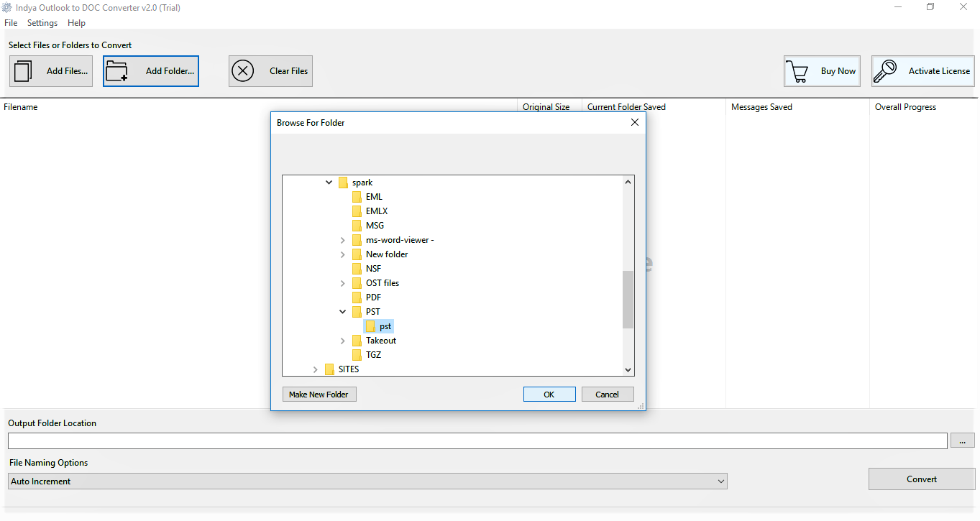Collapse the uppercase PST folder node
The width and height of the screenshot is (980, 521).
click(343, 312)
